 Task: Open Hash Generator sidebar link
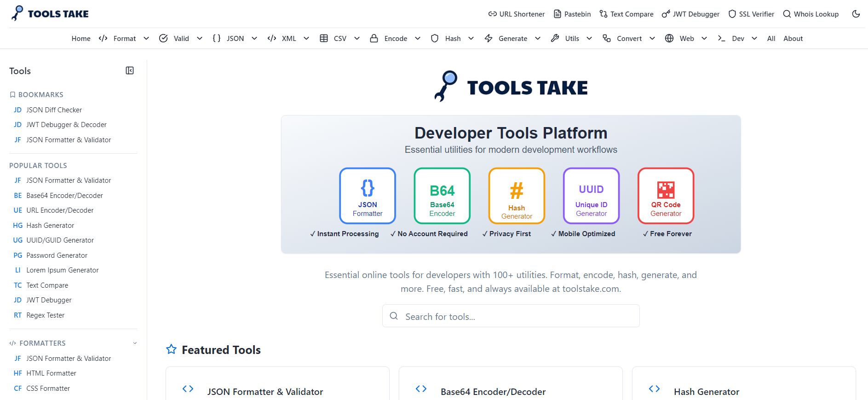[50, 226]
